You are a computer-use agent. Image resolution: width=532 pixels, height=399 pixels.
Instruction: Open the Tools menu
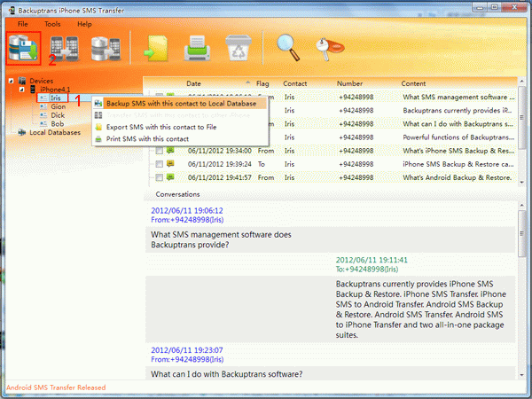[x=52, y=24]
